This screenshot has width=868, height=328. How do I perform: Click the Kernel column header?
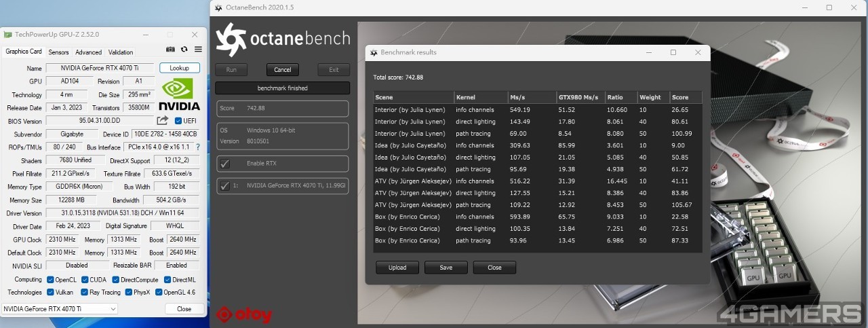[481, 97]
